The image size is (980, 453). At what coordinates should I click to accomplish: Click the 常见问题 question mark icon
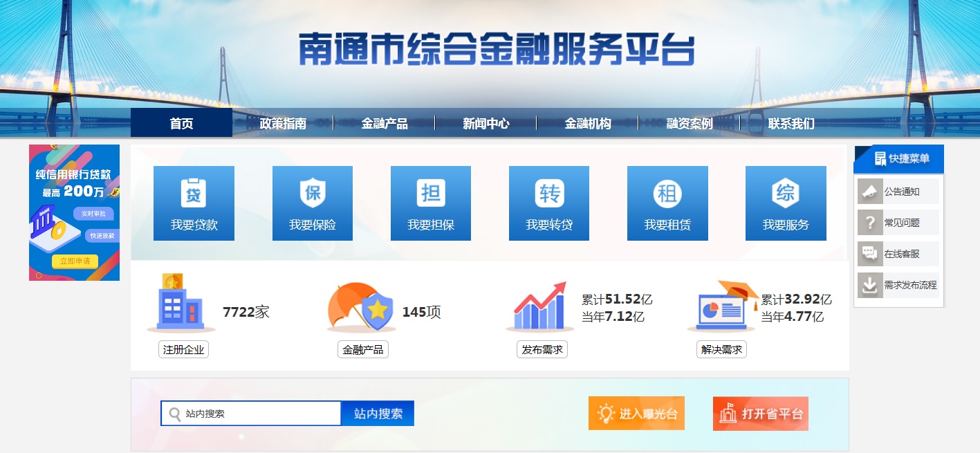tap(870, 223)
